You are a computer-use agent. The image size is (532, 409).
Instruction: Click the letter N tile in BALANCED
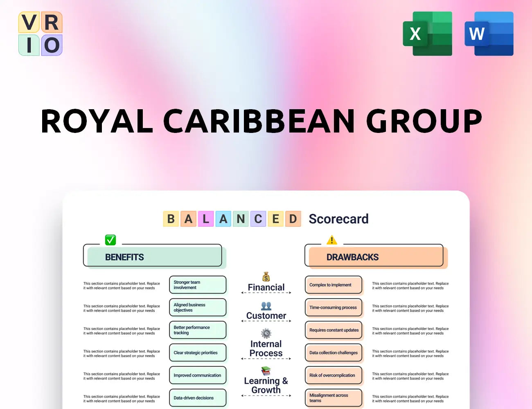pos(241,219)
